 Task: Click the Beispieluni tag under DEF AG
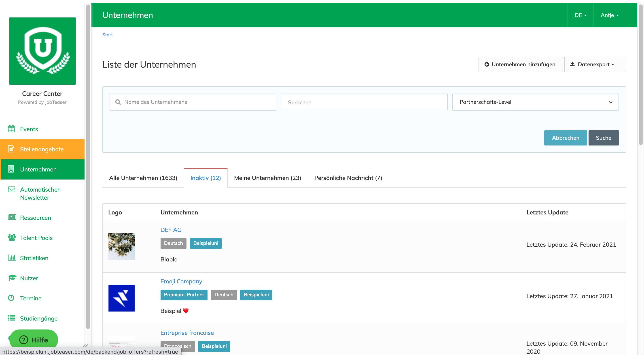click(206, 243)
